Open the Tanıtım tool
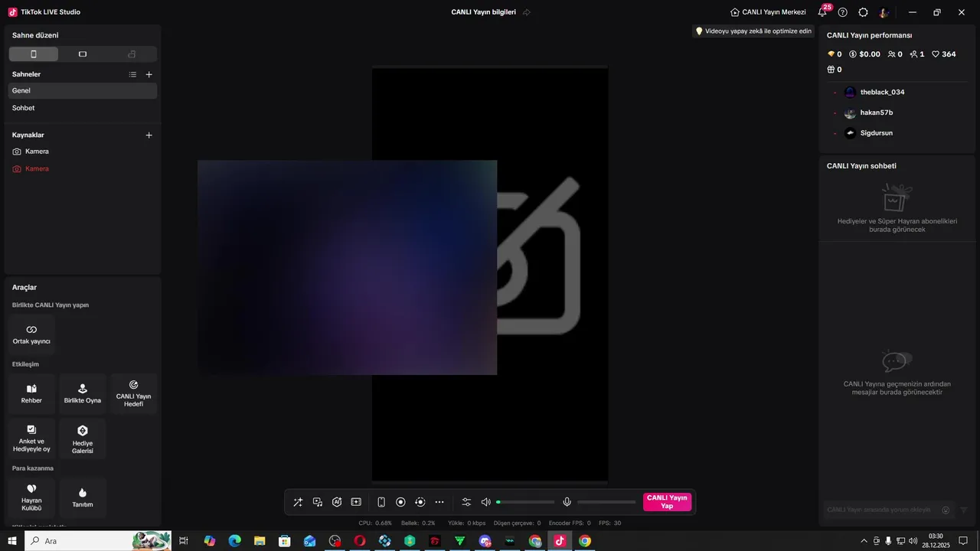 coord(83,497)
